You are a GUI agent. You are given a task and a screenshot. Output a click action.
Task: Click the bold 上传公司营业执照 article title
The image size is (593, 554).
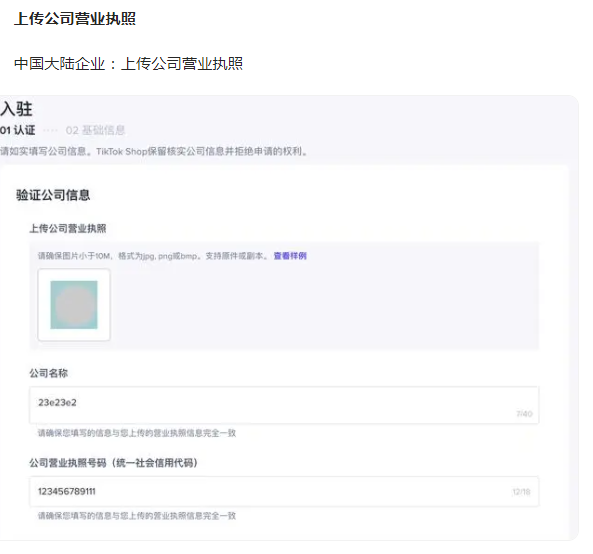click(75, 19)
